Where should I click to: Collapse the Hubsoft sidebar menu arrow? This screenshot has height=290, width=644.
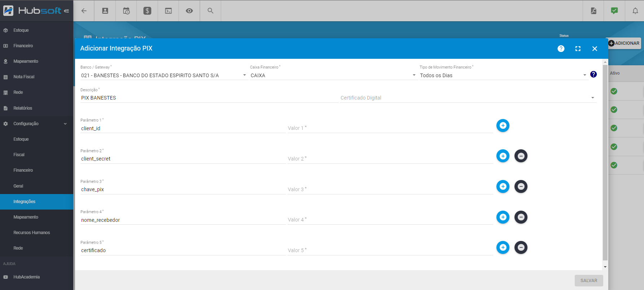[66, 11]
